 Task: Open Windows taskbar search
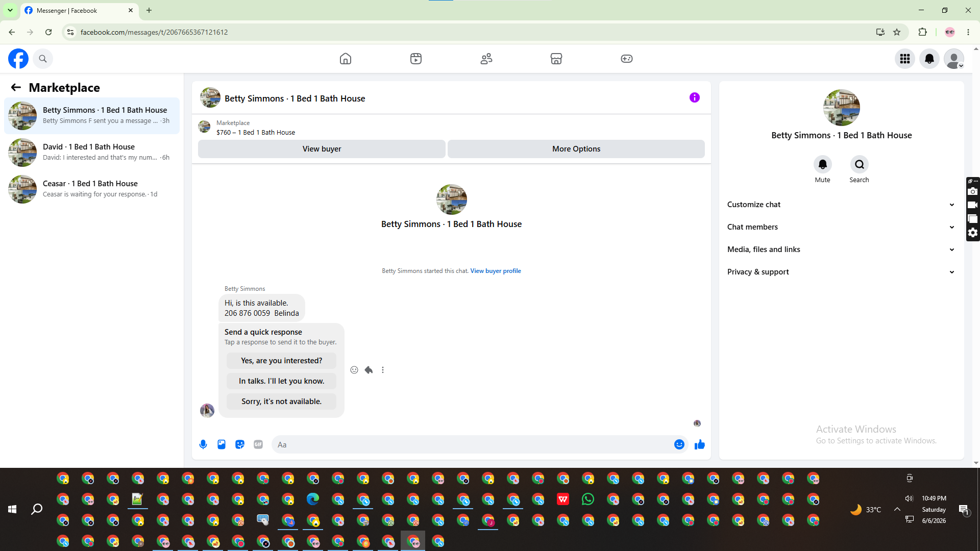37,509
